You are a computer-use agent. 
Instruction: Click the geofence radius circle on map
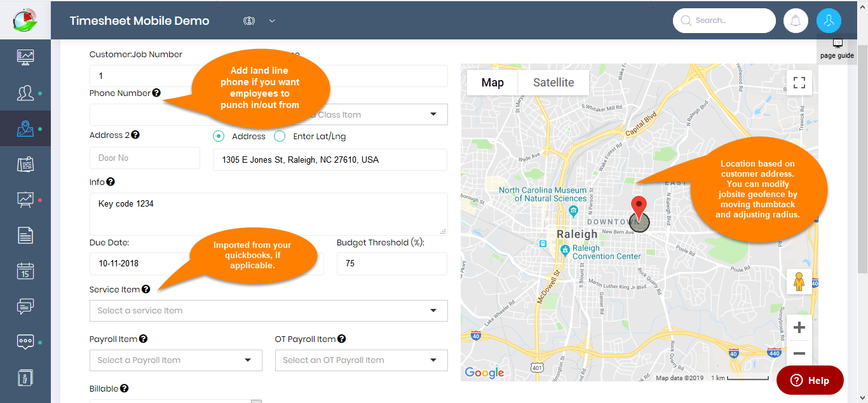tap(640, 222)
